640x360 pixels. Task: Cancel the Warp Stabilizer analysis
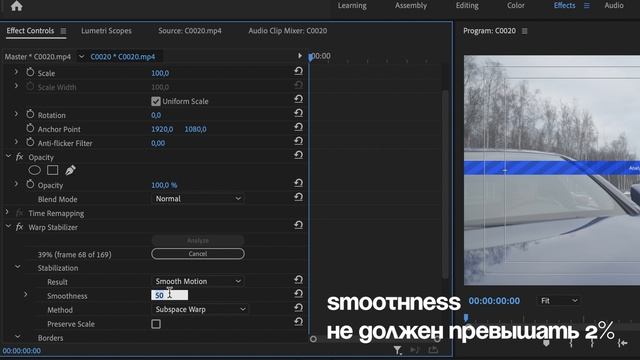198,254
